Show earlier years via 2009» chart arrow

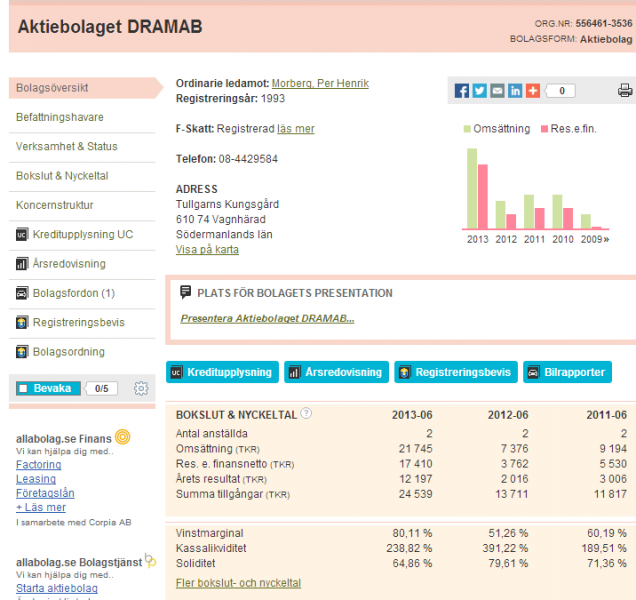(606, 239)
